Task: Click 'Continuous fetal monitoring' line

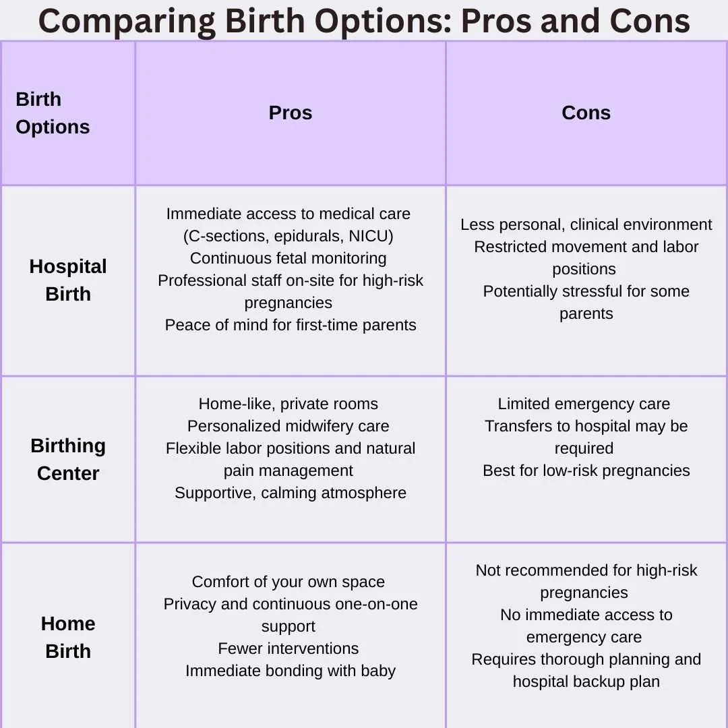Action: (289, 258)
